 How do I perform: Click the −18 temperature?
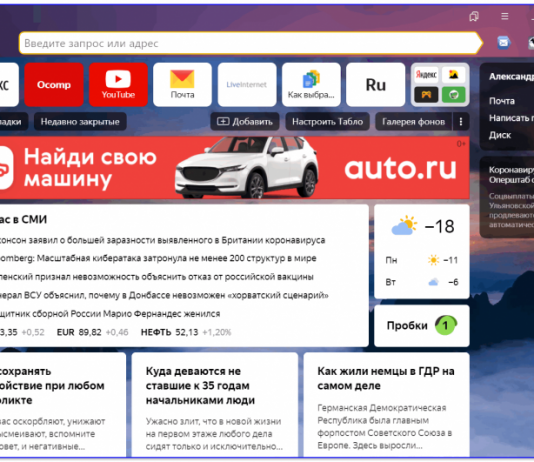tap(439, 226)
